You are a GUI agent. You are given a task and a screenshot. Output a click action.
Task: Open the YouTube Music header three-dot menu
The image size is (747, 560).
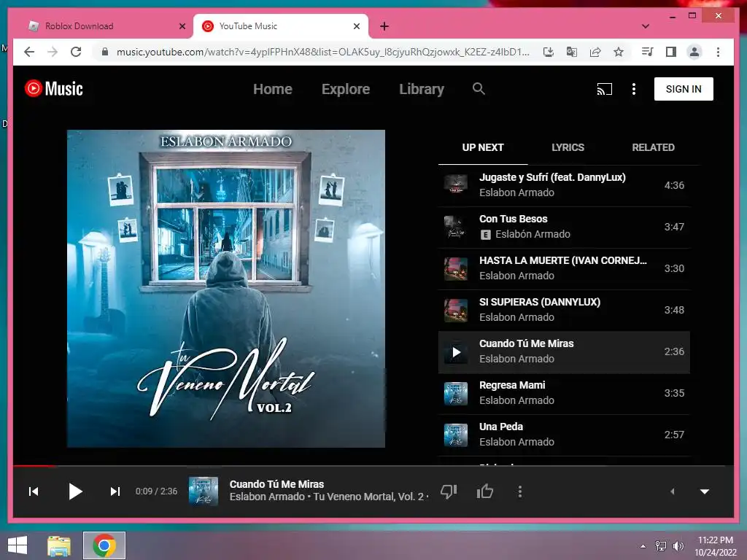(634, 89)
